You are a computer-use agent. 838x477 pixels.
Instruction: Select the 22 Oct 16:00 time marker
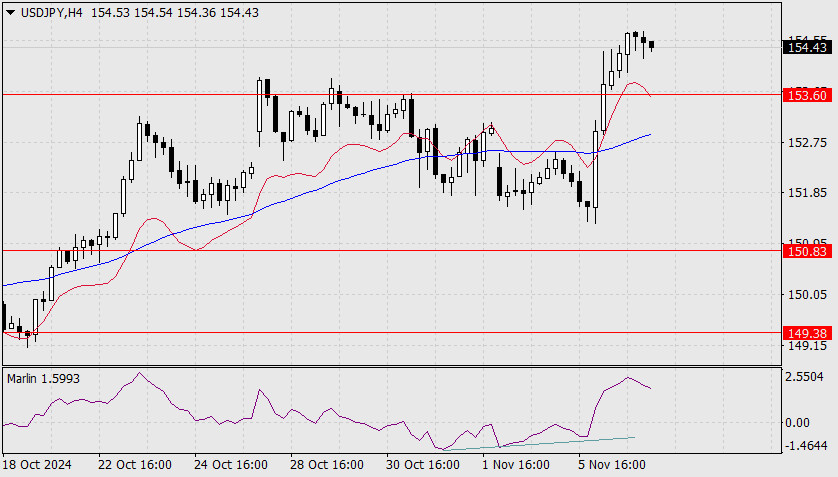click(x=136, y=465)
